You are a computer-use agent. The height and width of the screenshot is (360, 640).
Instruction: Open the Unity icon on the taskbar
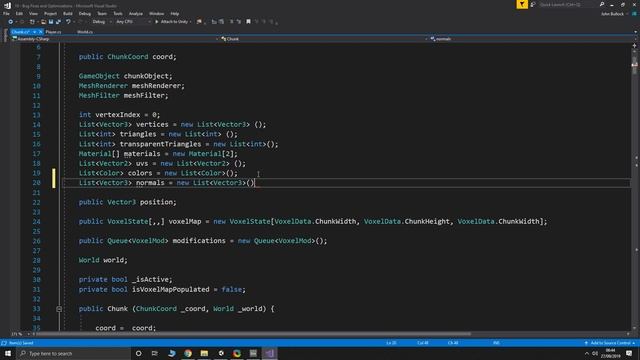(x=221, y=353)
